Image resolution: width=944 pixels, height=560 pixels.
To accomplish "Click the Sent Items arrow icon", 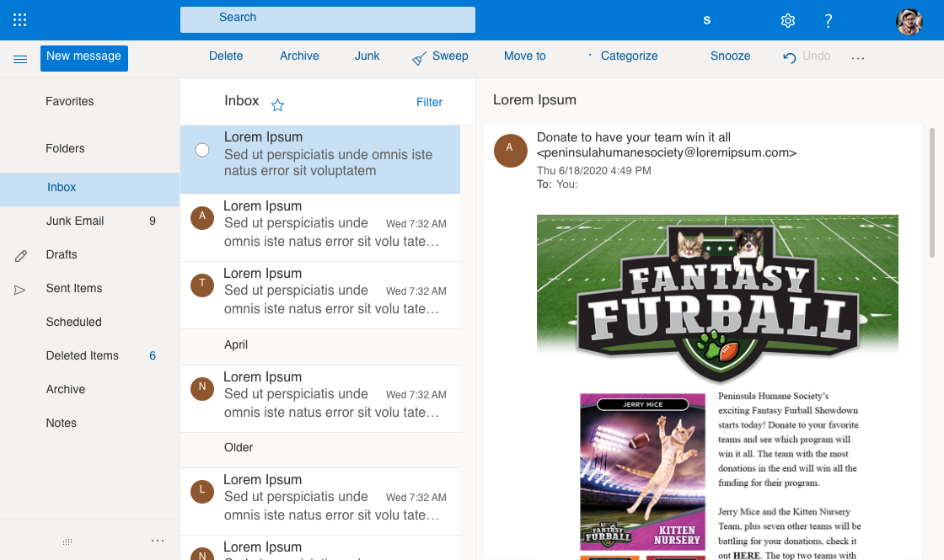I will coord(20,290).
